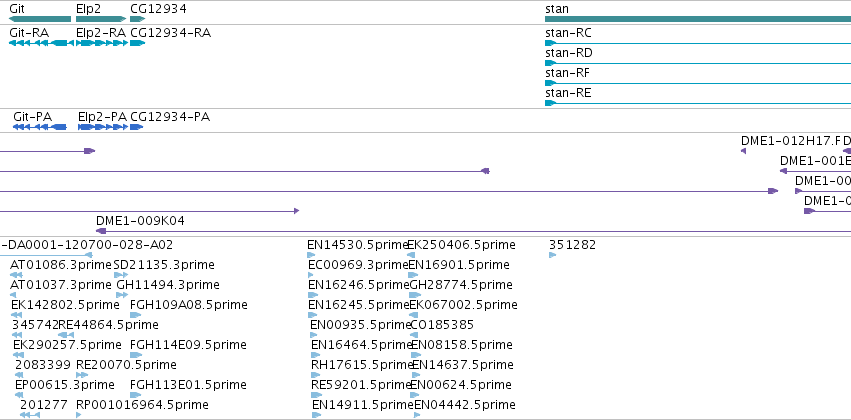The height and width of the screenshot is (420, 851).
Task: Click the FGH109A08.5prime EST arrow
Action: (x=136, y=315)
